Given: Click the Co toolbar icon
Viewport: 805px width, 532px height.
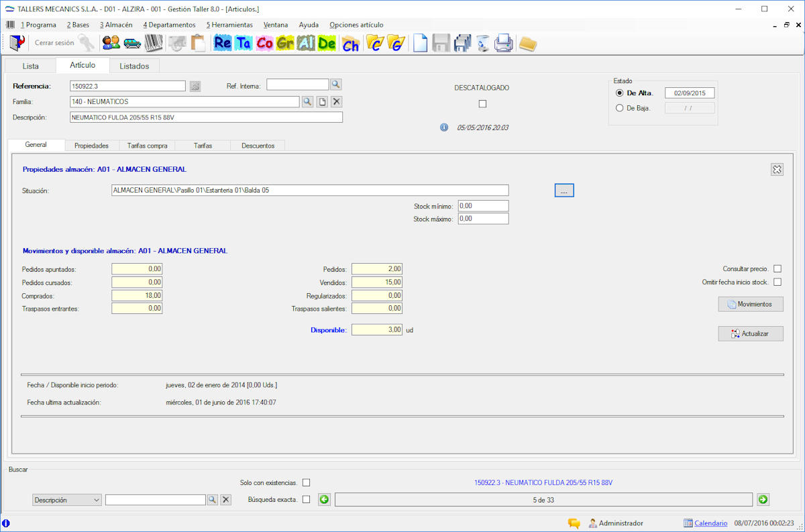Looking at the screenshot, I should pos(264,43).
